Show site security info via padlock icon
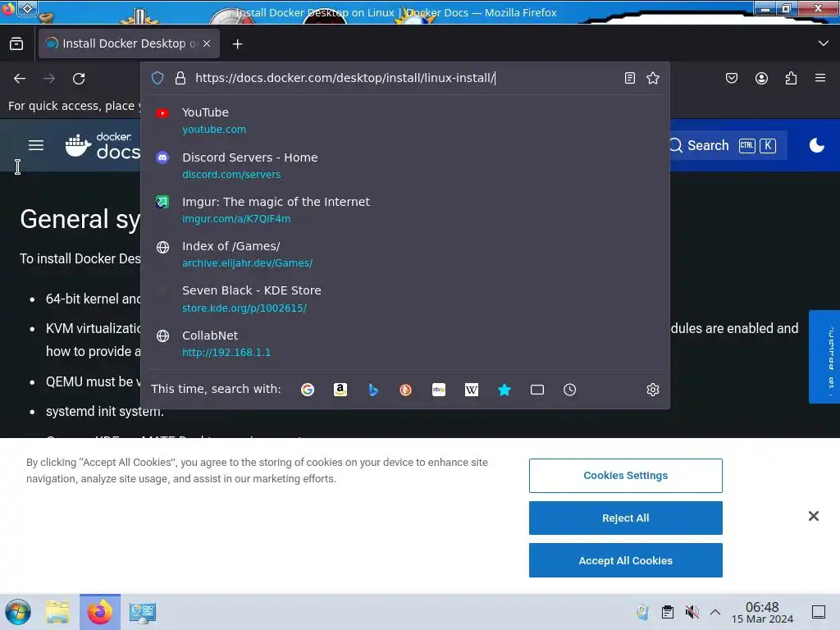Screen dimensions: 840x630 pyautogui.click(x=180, y=78)
